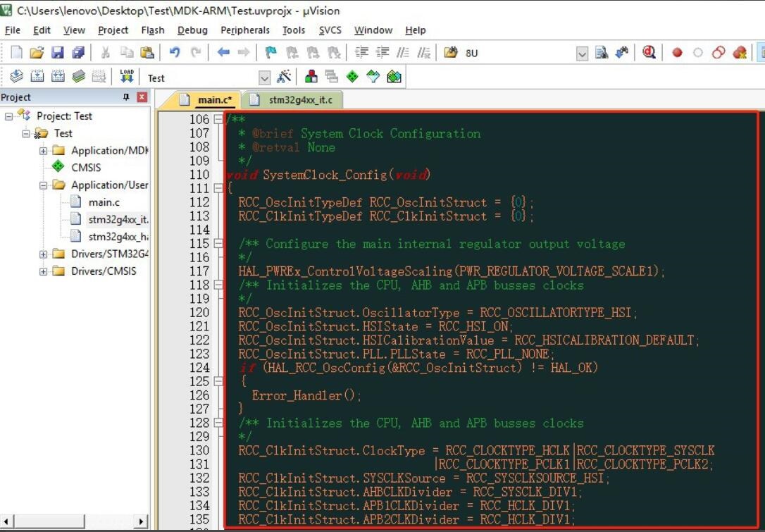Screen dimensions: 765x532
Task: Click the Save file icon
Action: click(58, 53)
